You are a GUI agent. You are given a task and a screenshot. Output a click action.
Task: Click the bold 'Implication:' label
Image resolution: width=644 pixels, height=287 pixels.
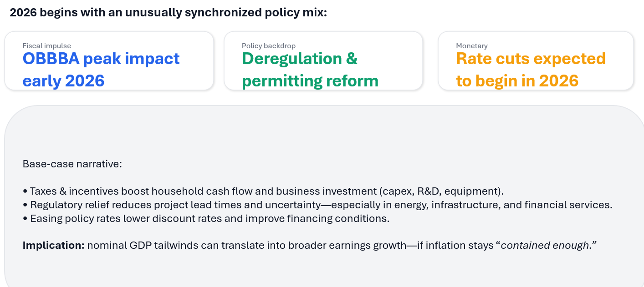(x=53, y=246)
